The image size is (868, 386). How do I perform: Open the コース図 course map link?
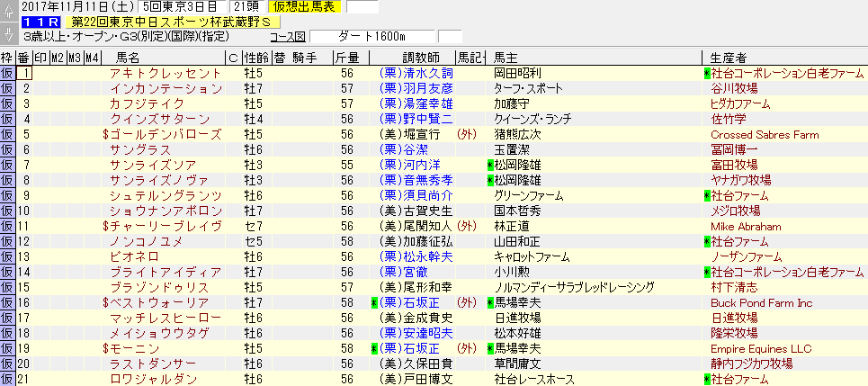288,37
